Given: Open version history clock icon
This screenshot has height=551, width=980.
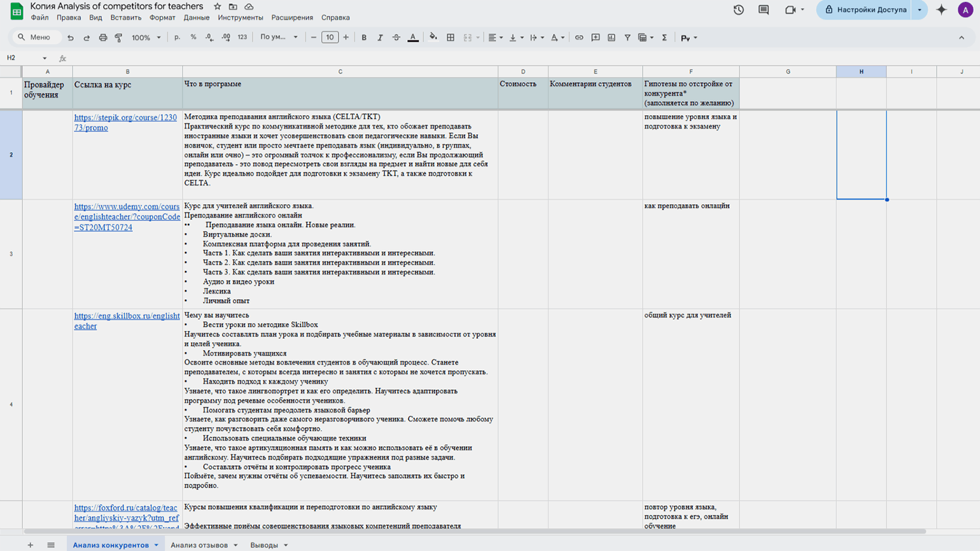Looking at the screenshot, I should tap(739, 10).
